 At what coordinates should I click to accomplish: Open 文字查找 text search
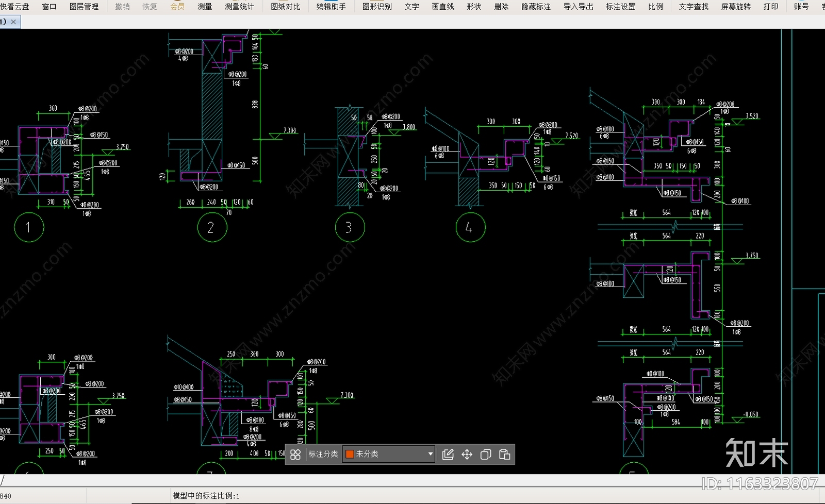pyautogui.click(x=694, y=7)
